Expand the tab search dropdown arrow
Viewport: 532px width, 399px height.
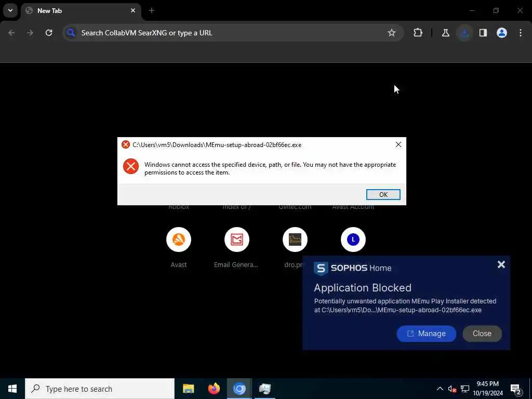click(x=10, y=10)
